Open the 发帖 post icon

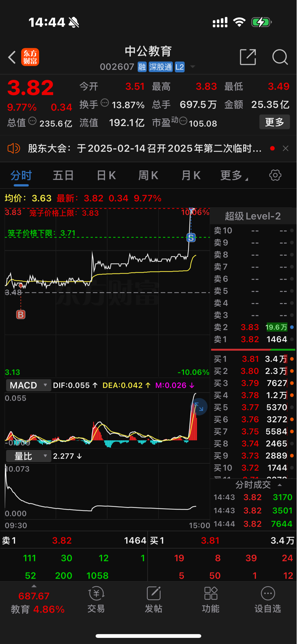(x=153, y=600)
